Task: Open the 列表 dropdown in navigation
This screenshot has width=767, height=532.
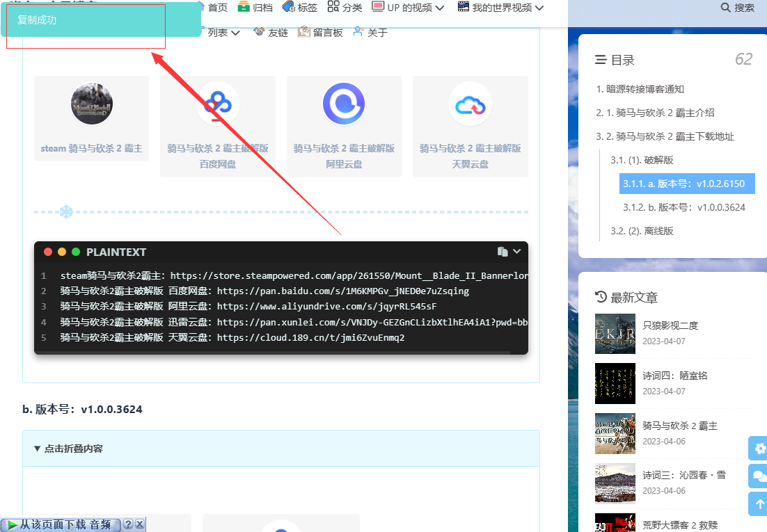Action: (223, 33)
